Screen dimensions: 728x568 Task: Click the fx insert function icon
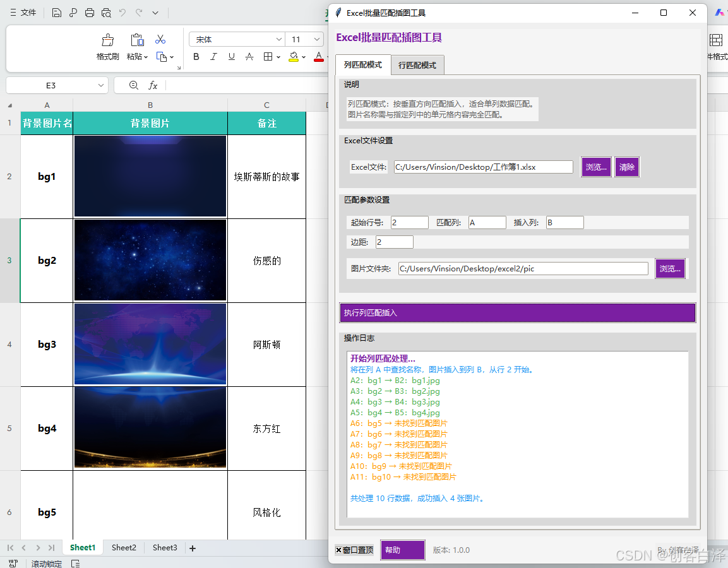coord(153,85)
